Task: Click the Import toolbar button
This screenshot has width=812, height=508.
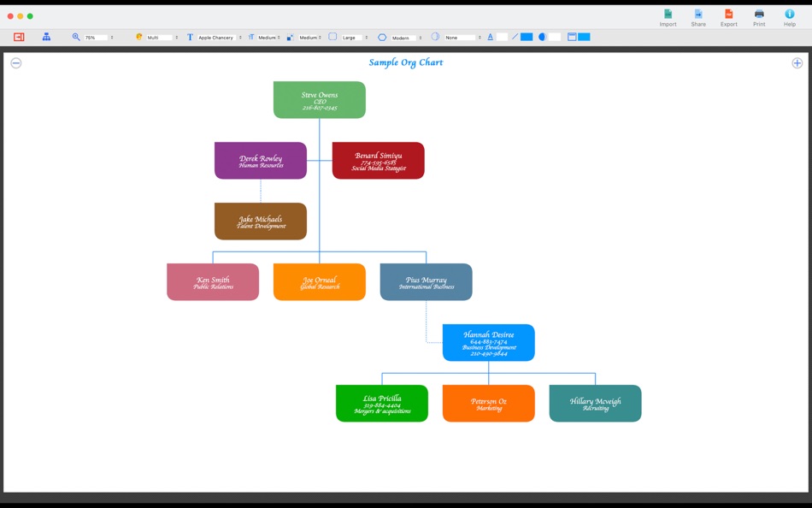Action: tap(668, 18)
